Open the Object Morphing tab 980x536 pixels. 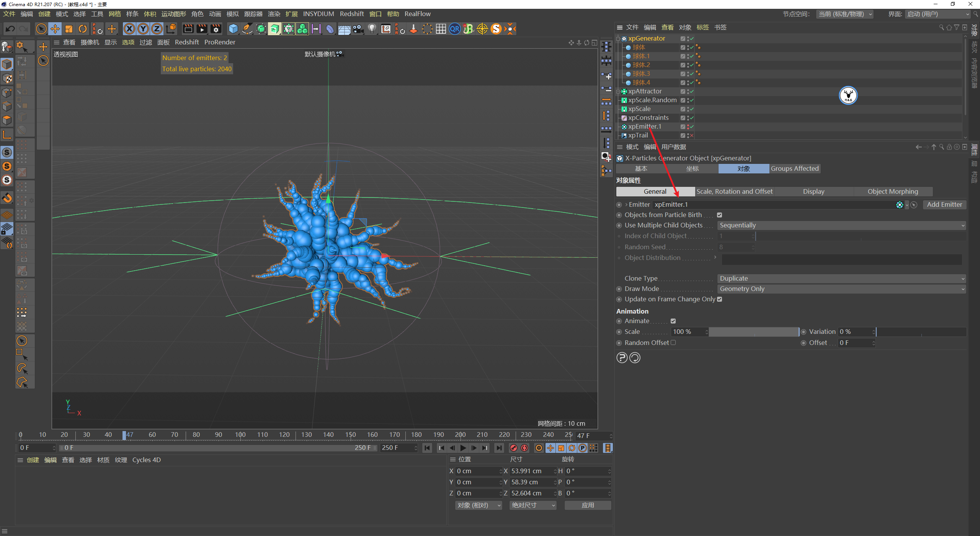893,192
